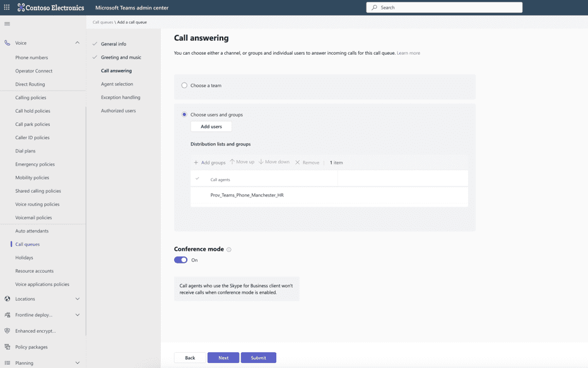Open Shared calling policies

38,191
